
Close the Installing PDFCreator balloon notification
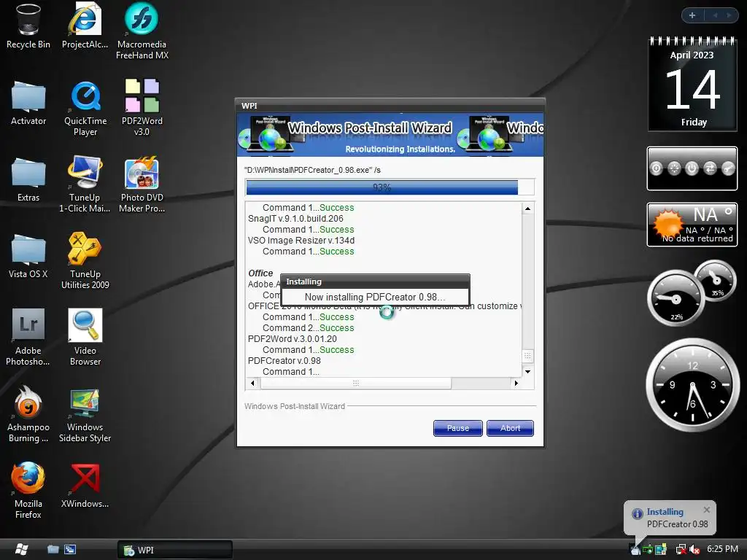707,510
